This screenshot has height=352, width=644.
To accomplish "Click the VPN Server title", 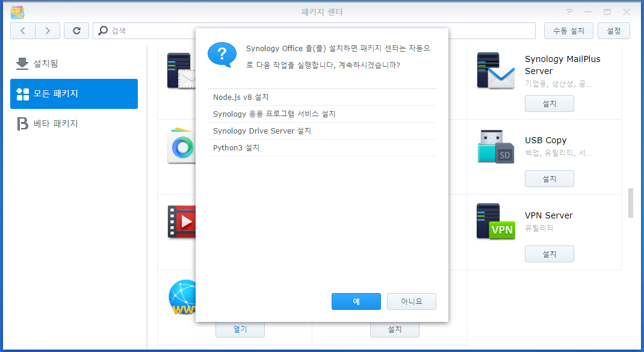I will point(549,215).
